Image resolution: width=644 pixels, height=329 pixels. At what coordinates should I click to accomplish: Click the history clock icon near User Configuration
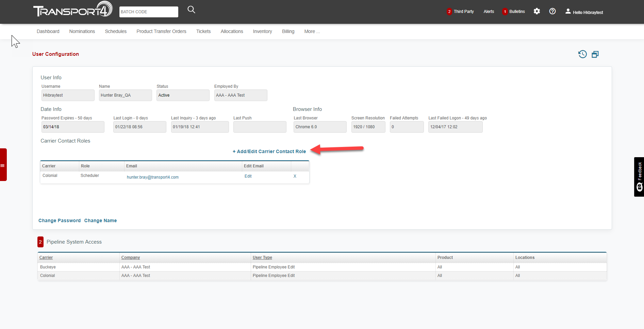point(582,54)
